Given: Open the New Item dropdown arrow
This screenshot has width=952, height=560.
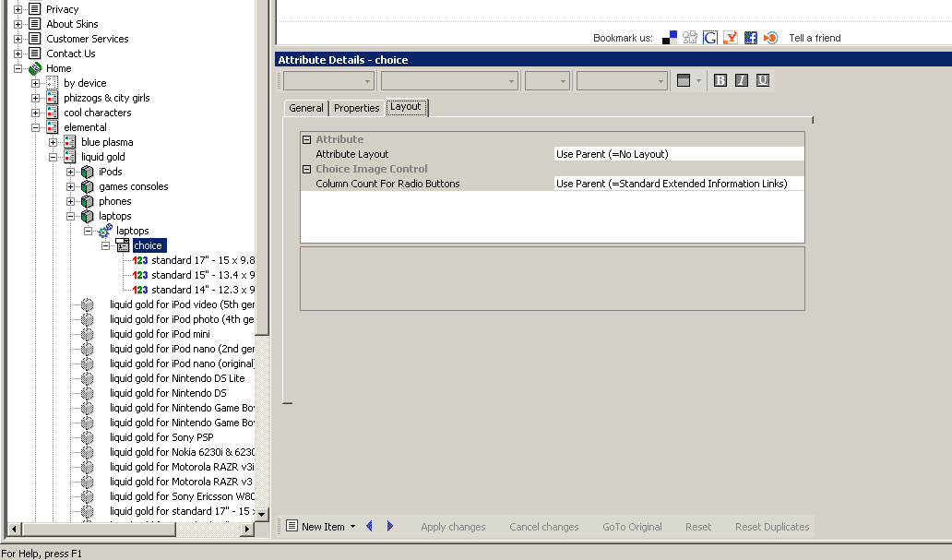Looking at the screenshot, I should point(352,528).
